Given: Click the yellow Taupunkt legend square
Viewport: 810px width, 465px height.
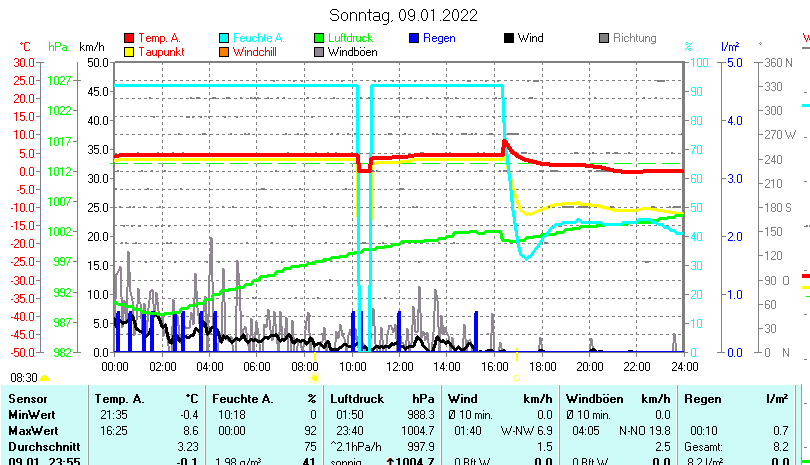Looking at the screenshot, I should coord(129,51).
